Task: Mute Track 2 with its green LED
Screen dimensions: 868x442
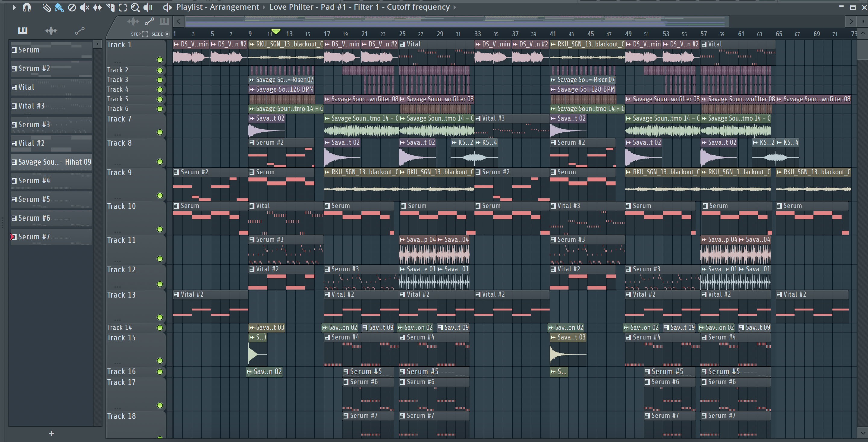Action: pyautogui.click(x=160, y=71)
